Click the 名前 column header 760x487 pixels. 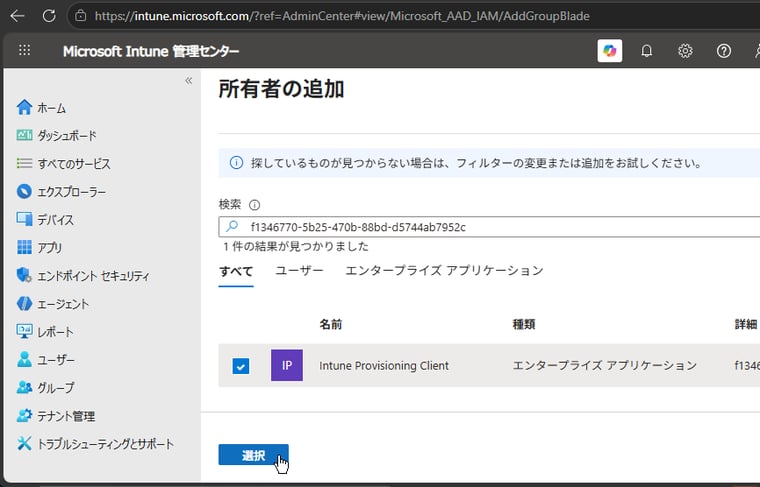331,324
